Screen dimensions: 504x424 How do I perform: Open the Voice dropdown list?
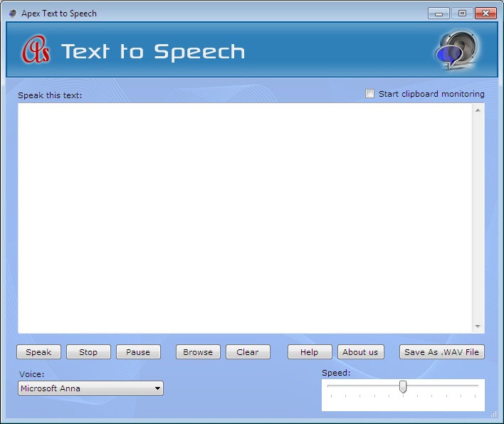pos(158,388)
